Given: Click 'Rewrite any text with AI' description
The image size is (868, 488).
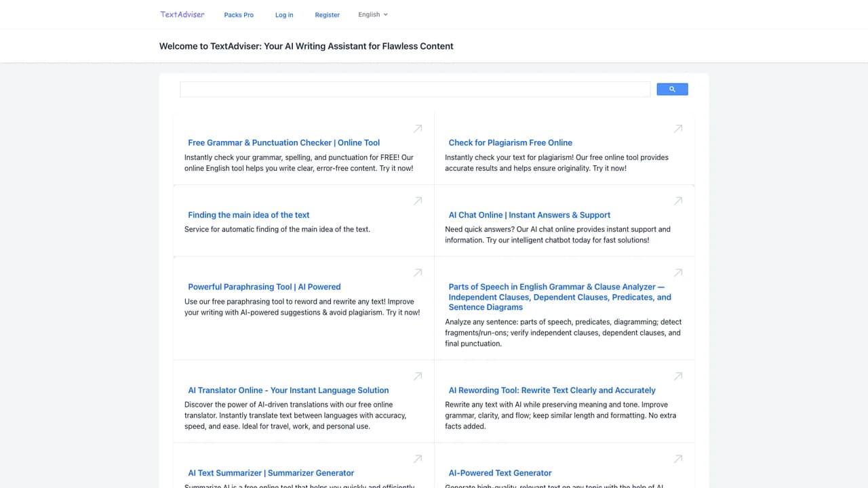Looking at the screenshot, I should click(560, 415).
